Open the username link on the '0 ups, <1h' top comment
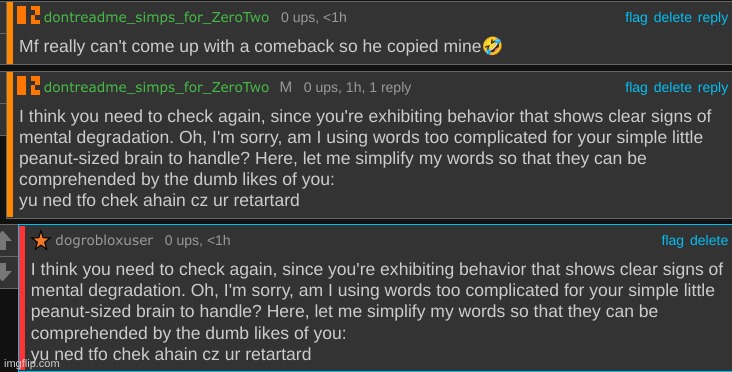732x372 pixels. (x=156, y=18)
